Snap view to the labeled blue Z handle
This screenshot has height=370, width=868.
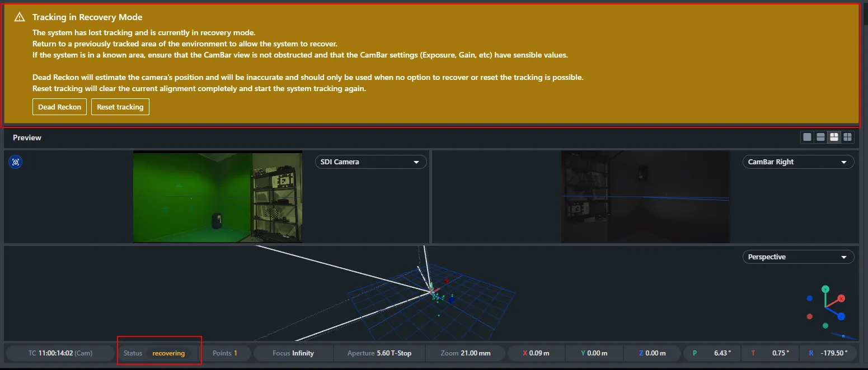tap(841, 316)
